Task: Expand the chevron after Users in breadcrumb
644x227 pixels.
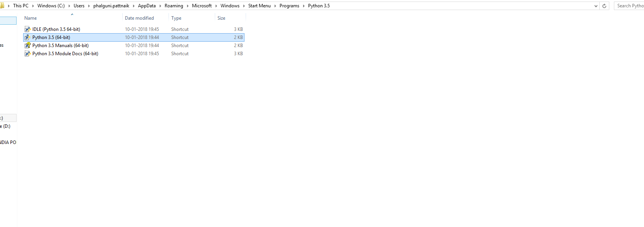Action: (89, 6)
